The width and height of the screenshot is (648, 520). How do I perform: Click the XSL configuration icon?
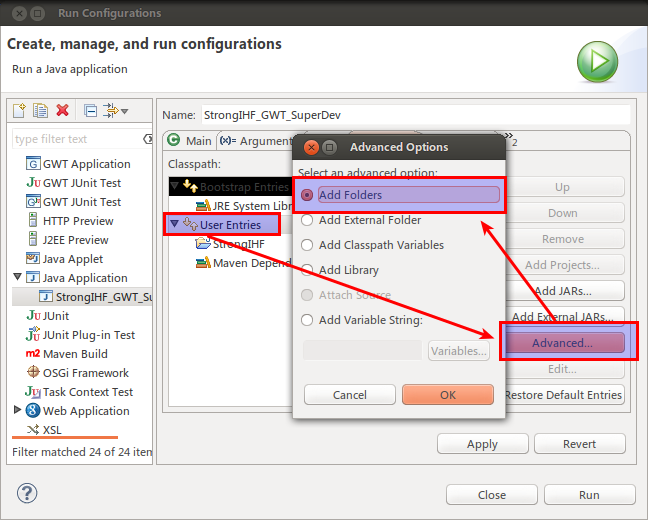click(x=33, y=430)
